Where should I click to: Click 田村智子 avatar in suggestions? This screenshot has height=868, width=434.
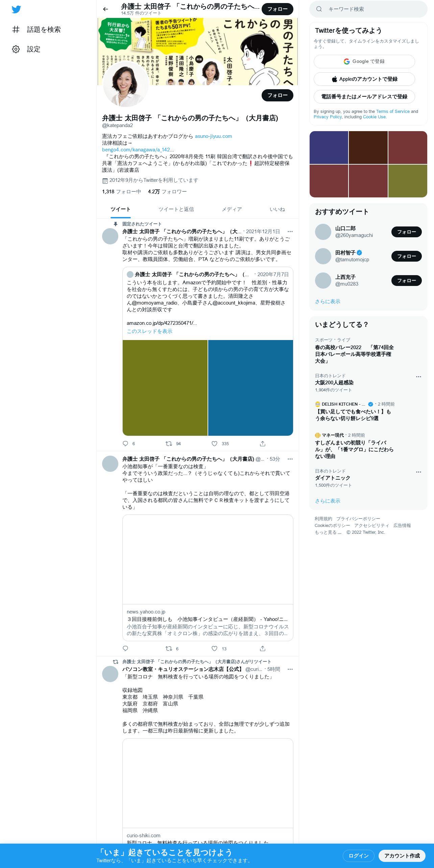pyautogui.click(x=323, y=256)
